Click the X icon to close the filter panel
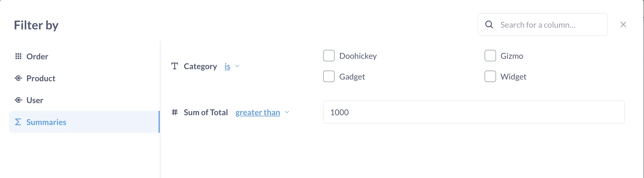The height and width of the screenshot is (178, 644). (x=623, y=24)
